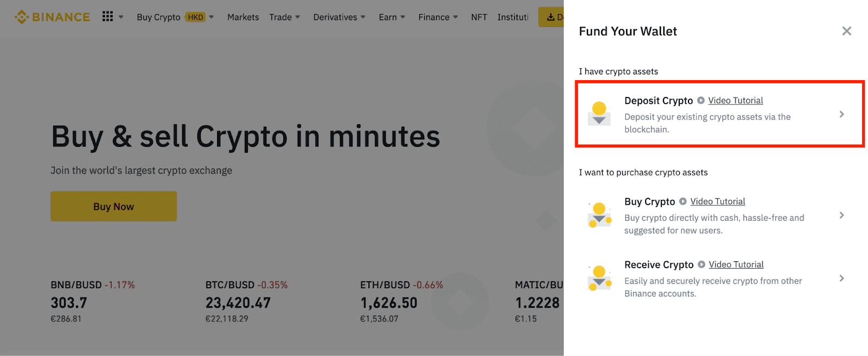Click the Buy Crypto coin icon
The height and width of the screenshot is (356, 868).
599,215
